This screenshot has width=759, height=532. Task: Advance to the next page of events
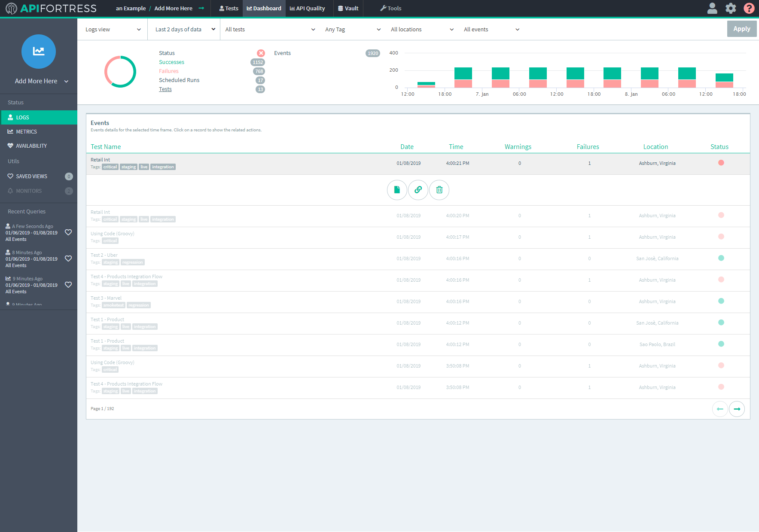(x=737, y=409)
